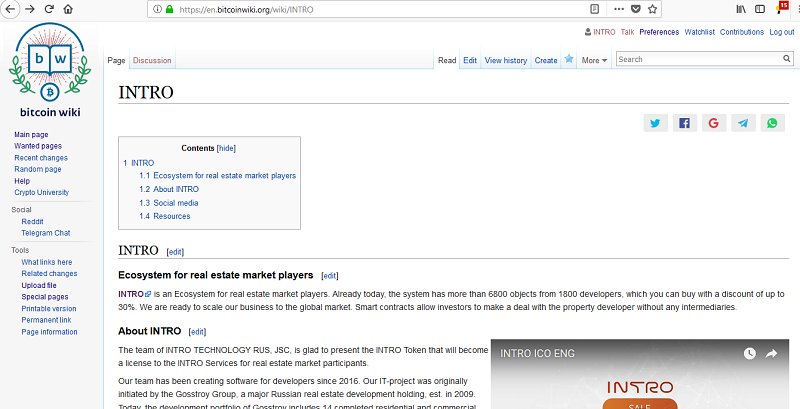The height and width of the screenshot is (409, 800).
Task: Open Telegram Chat link
Action: pyautogui.click(x=46, y=233)
